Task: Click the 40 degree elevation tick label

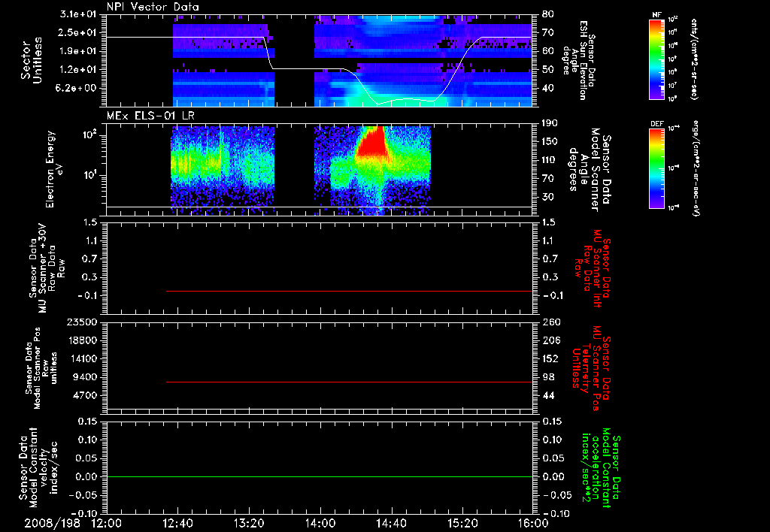Action: coord(548,89)
